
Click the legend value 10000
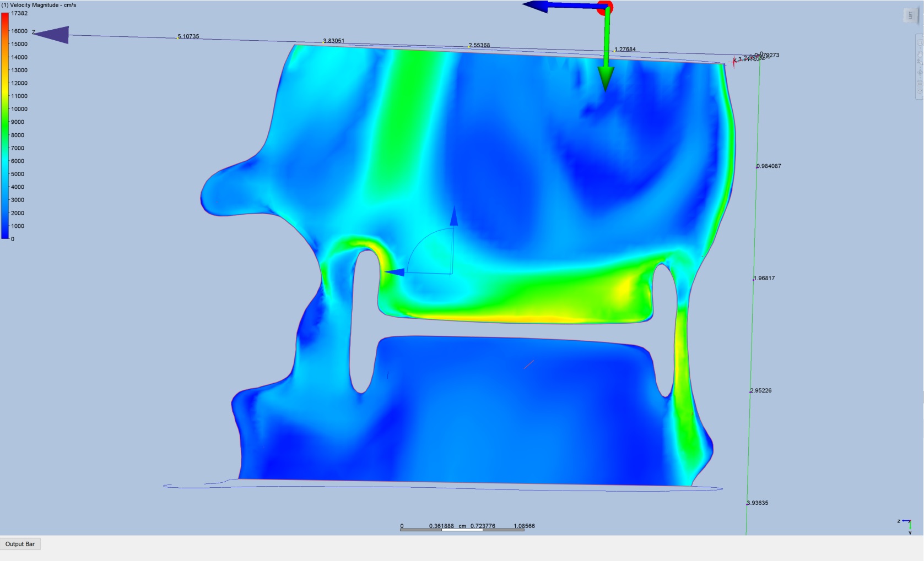[x=19, y=109]
